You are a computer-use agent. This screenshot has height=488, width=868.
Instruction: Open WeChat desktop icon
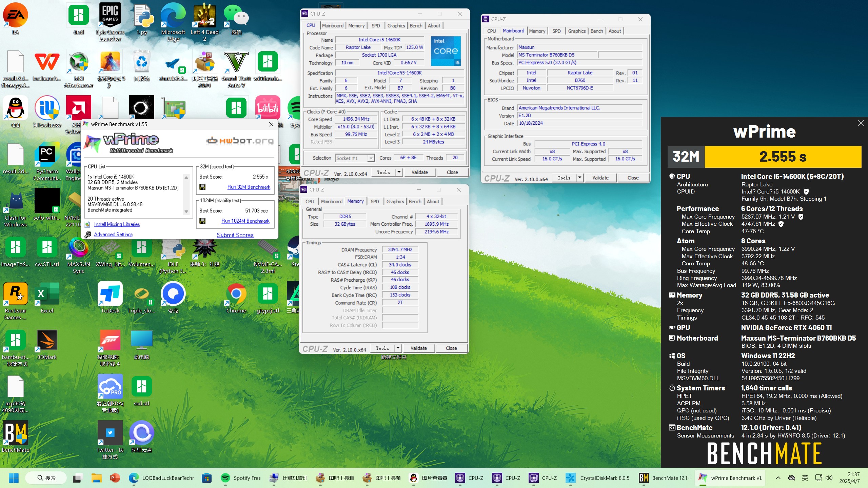pos(236,19)
